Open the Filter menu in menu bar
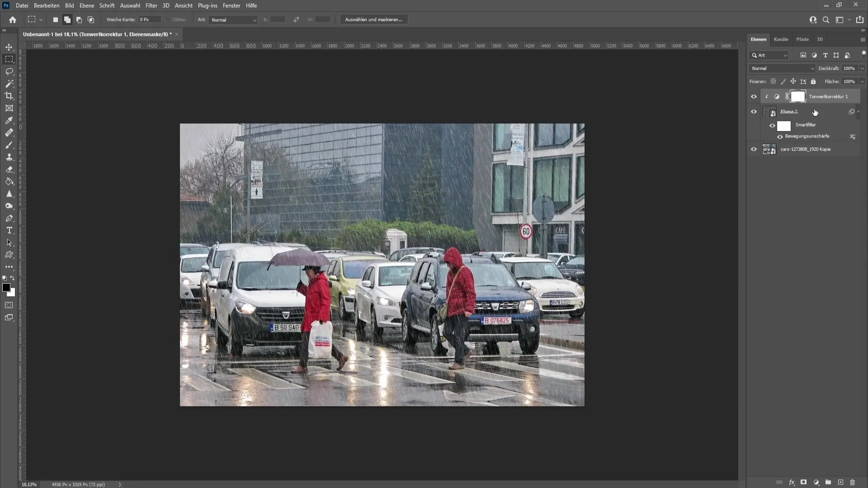This screenshot has height=488, width=868. (151, 5)
